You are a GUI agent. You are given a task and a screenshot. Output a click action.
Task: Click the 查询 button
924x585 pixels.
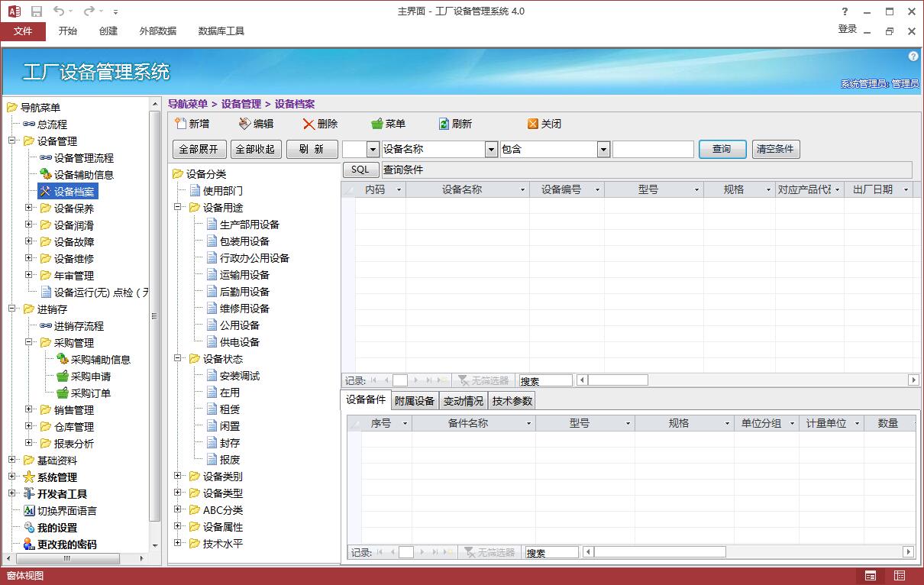722,149
